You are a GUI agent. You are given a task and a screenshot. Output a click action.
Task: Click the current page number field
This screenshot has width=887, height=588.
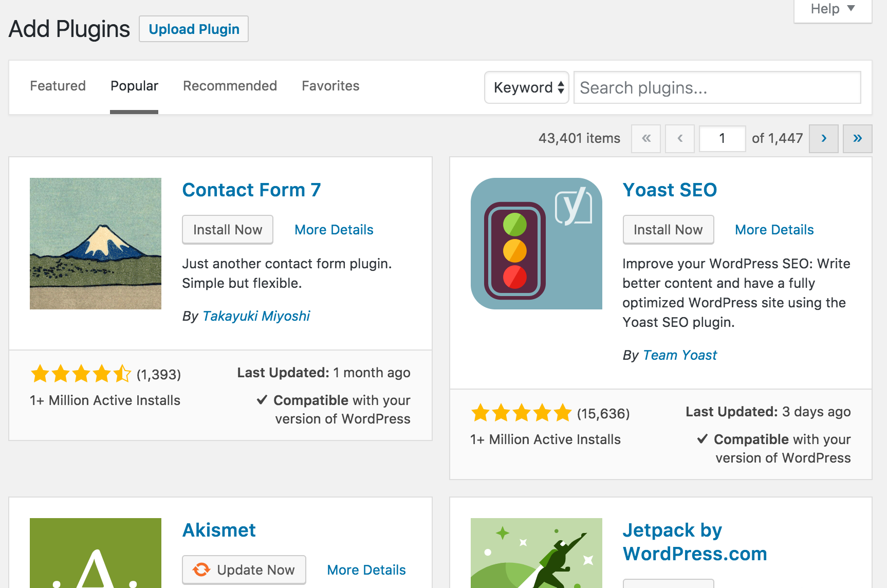pos(722,138)
